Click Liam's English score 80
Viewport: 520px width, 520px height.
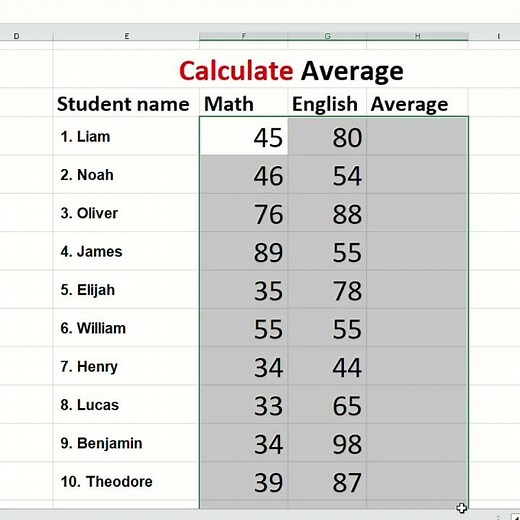(x=327, y=136)
